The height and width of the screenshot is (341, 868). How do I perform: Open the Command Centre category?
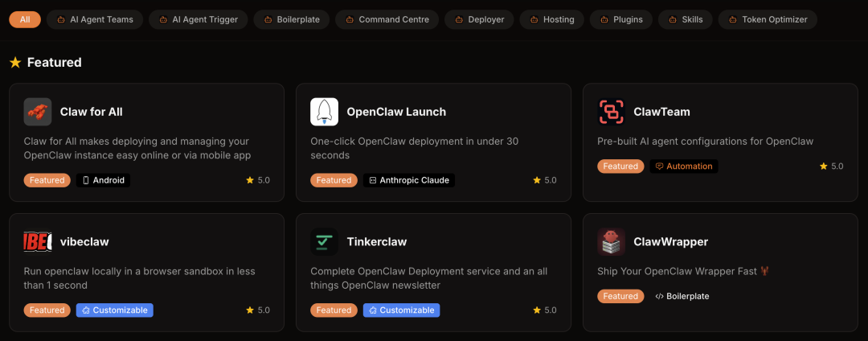pos(386,19)
